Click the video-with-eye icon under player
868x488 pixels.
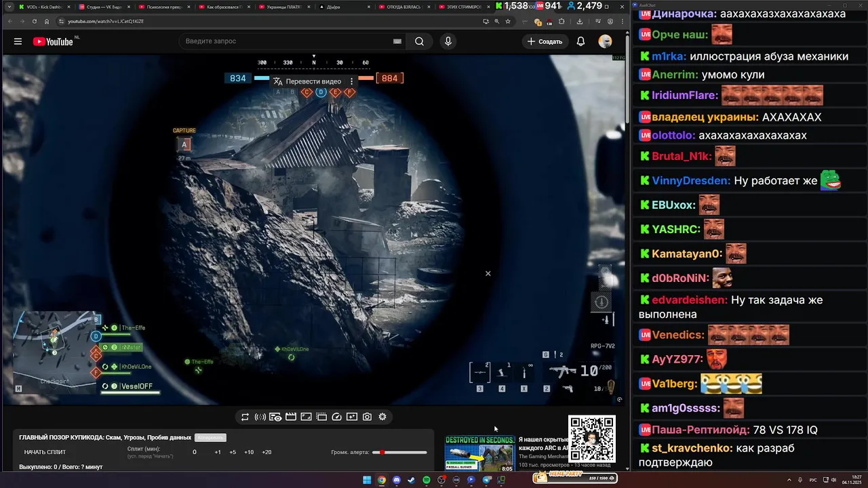(x=275, y=417)
